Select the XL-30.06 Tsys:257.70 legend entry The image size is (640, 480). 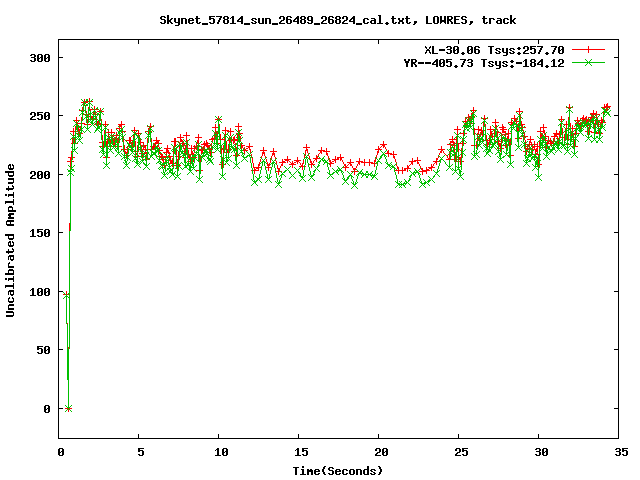(494, 50)
